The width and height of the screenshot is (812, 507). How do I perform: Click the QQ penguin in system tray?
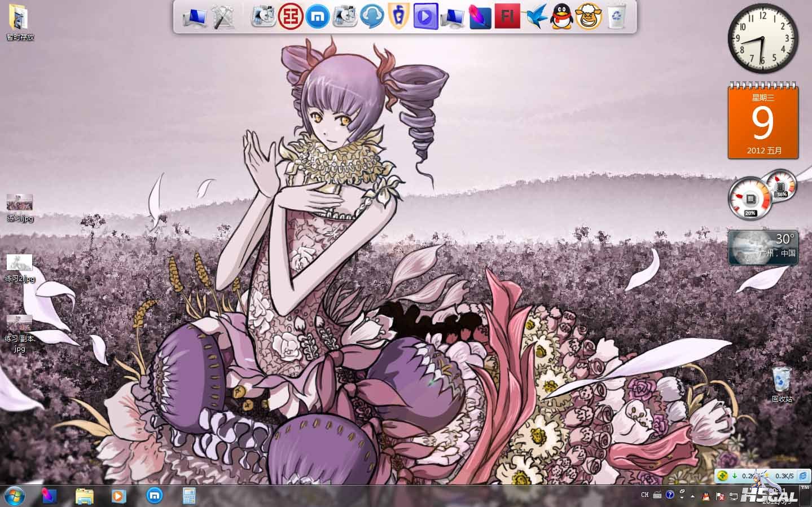pyautogui.click(x=706, y=496)
